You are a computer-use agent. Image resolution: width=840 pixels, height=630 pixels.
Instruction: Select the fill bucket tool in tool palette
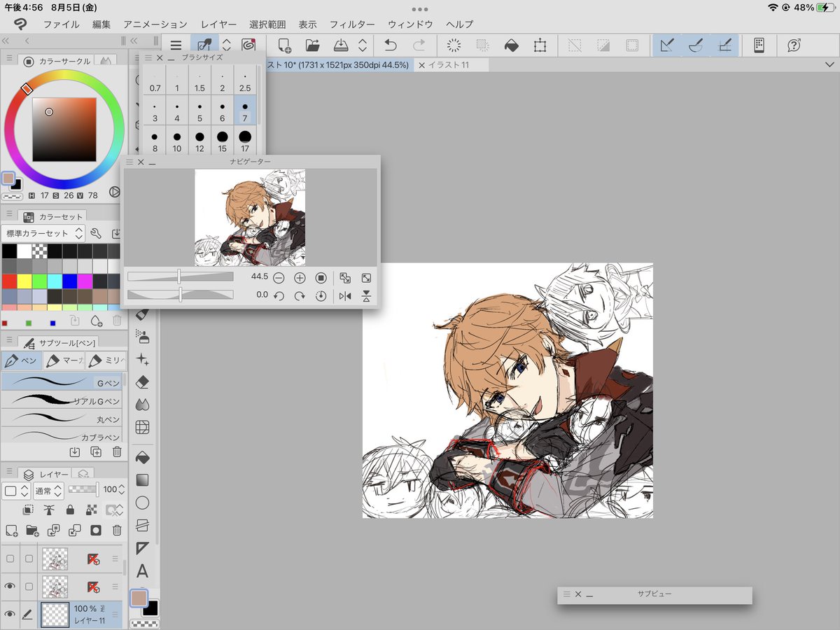click(142, 457)
